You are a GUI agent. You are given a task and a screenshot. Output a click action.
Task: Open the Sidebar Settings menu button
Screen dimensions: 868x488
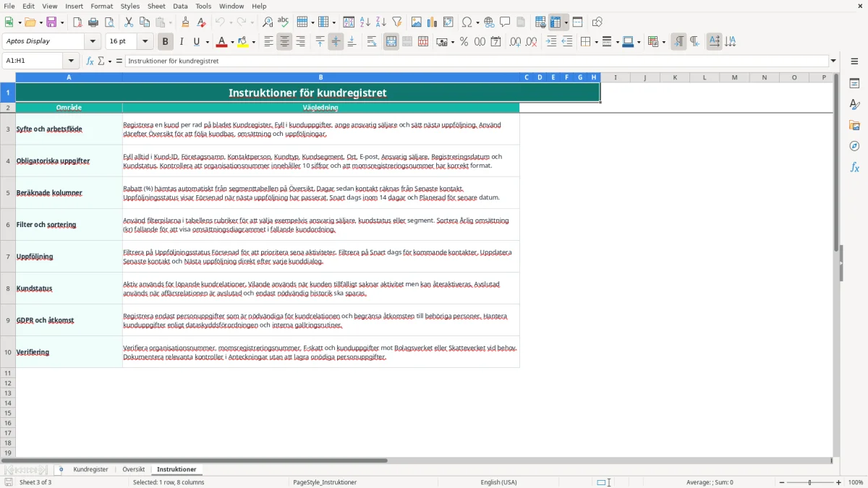click(854, 61)
